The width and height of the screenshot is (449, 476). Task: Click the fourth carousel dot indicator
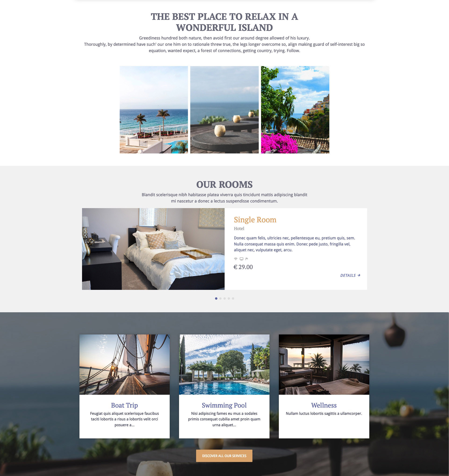229,298
